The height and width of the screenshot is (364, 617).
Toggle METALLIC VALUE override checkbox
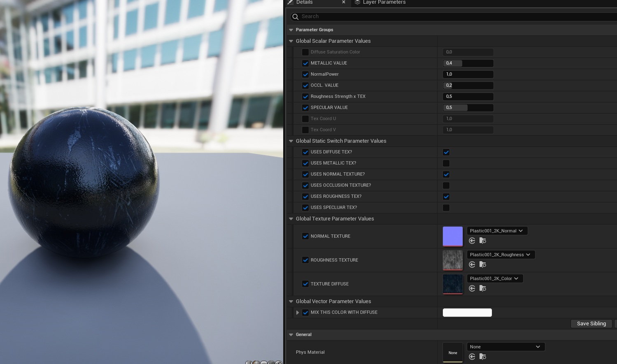305,63
